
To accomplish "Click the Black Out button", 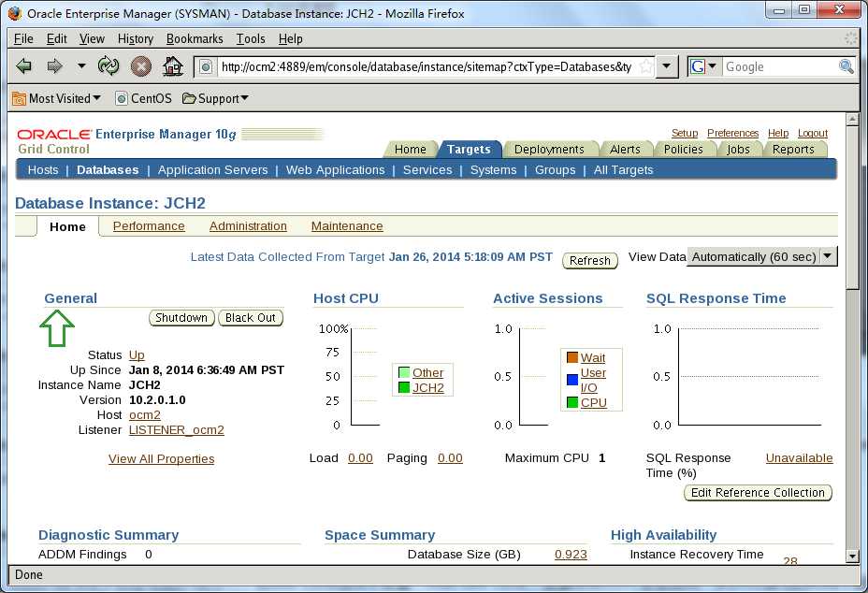I will [x=251, y=318].
